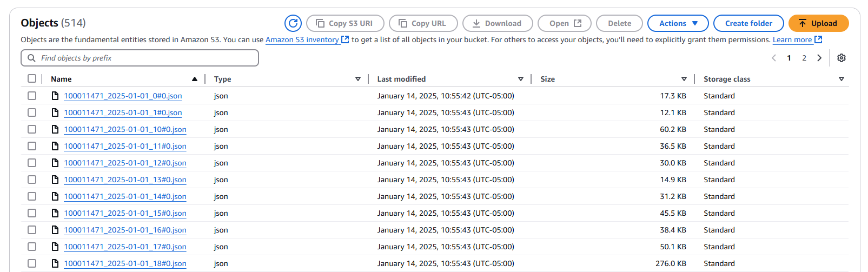Switch to page 2 of objects
Viewport: 868px width, 272px height.
click(x=804, y=58)
